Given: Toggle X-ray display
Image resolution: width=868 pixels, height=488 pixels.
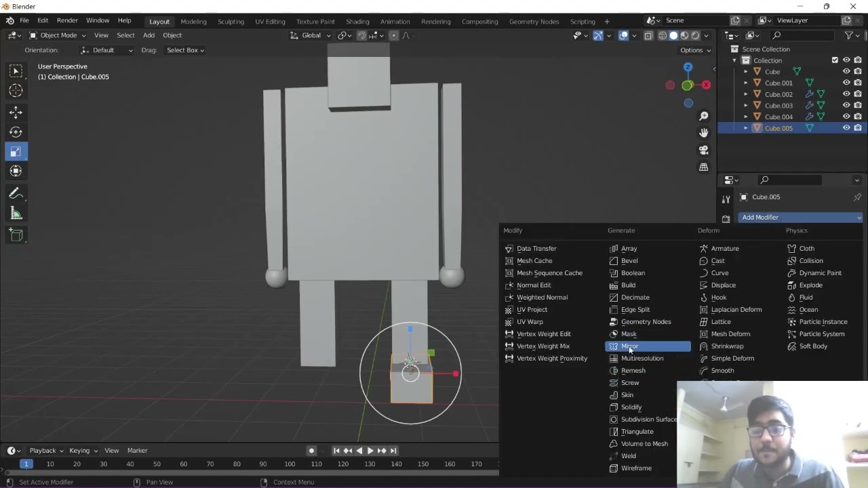Looking at the screenshot, I should [648, 35].
